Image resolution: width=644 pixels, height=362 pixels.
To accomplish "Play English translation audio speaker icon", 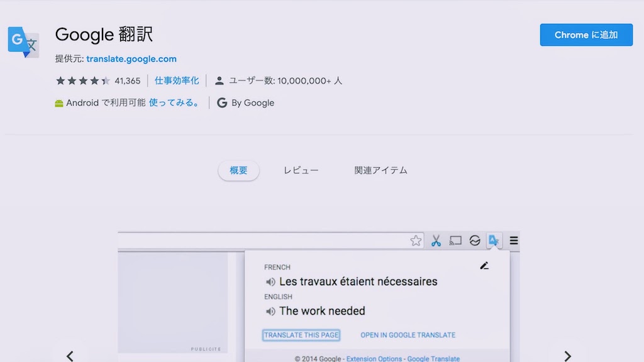I will 270,312.
